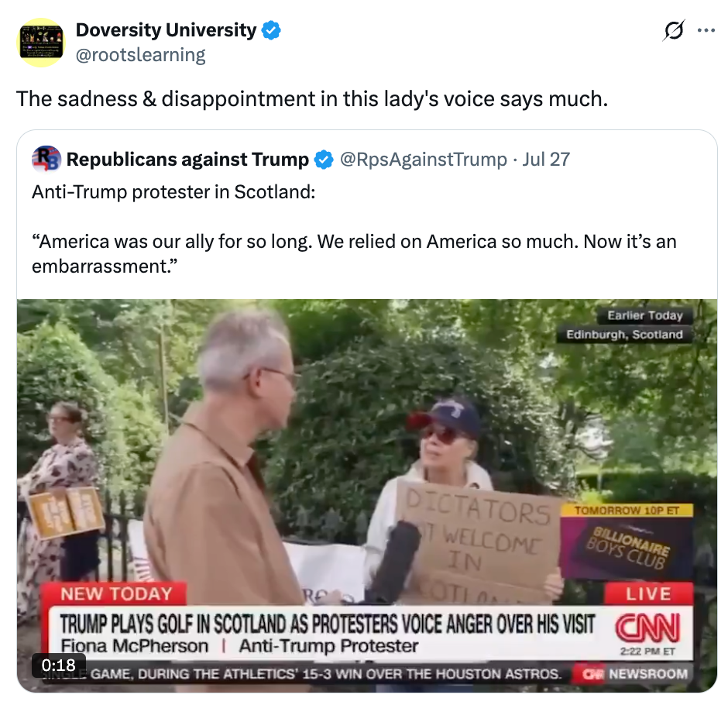The width and height of the screenshot is (728, 705).
Task: Click the Republicans against Trump verified badge
Action: point(324,160)
